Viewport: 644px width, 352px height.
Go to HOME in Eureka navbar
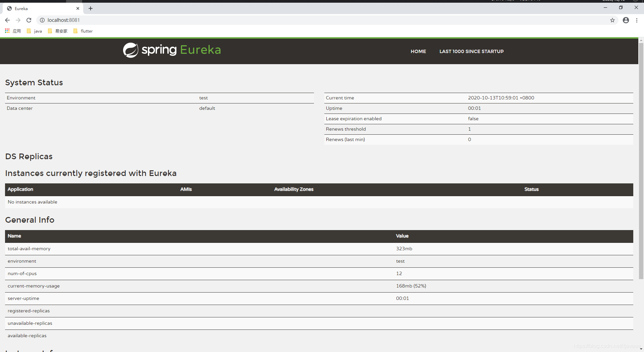pyautogui.click(x=418, y=51)
